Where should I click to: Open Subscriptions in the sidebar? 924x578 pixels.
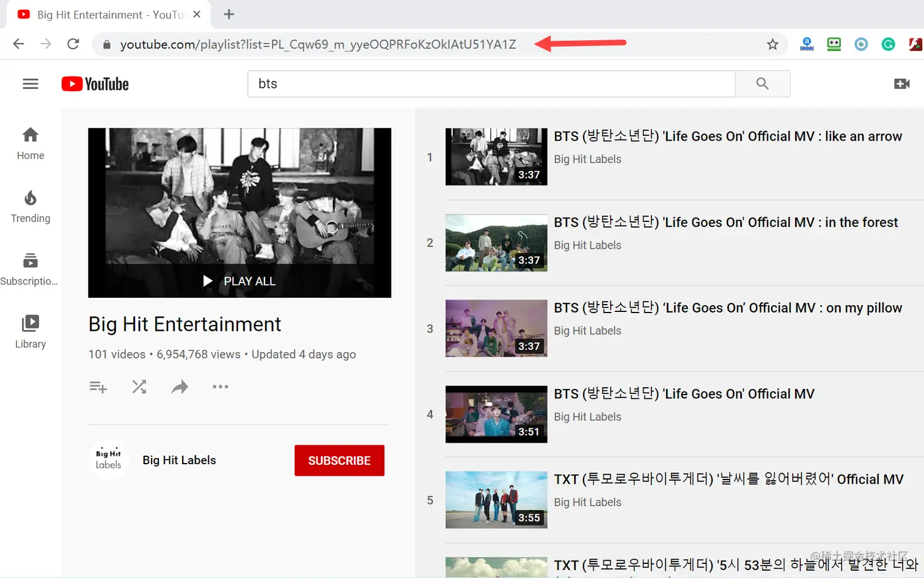click(29, 270)
